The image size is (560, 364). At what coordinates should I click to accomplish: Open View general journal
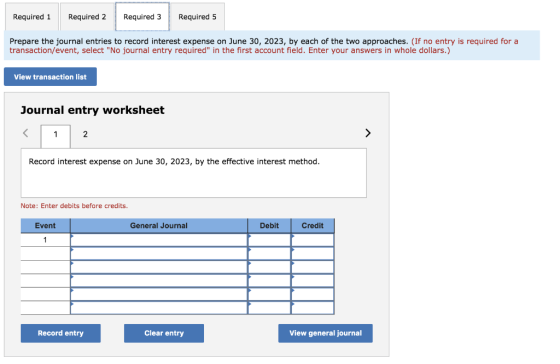click(325, 333)
